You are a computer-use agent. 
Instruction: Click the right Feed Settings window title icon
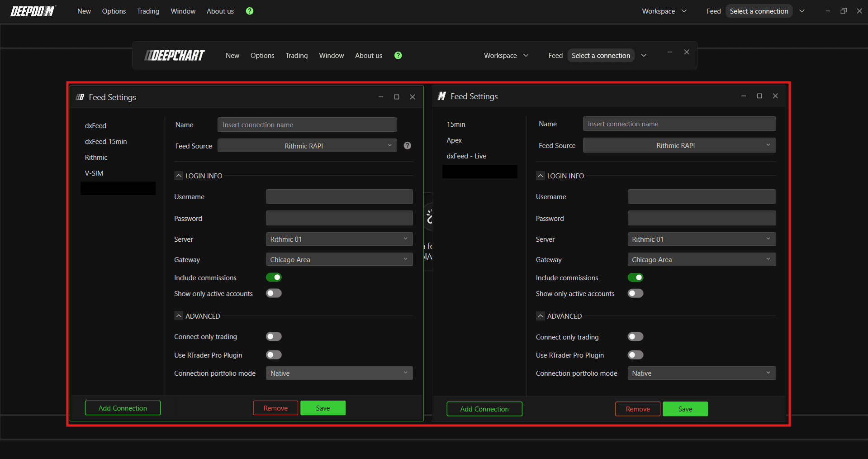coord(442,96)
